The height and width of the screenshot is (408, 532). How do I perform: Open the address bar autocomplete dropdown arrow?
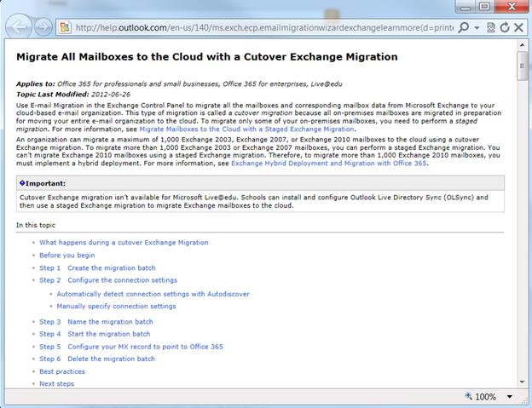(x=477, y=28)
